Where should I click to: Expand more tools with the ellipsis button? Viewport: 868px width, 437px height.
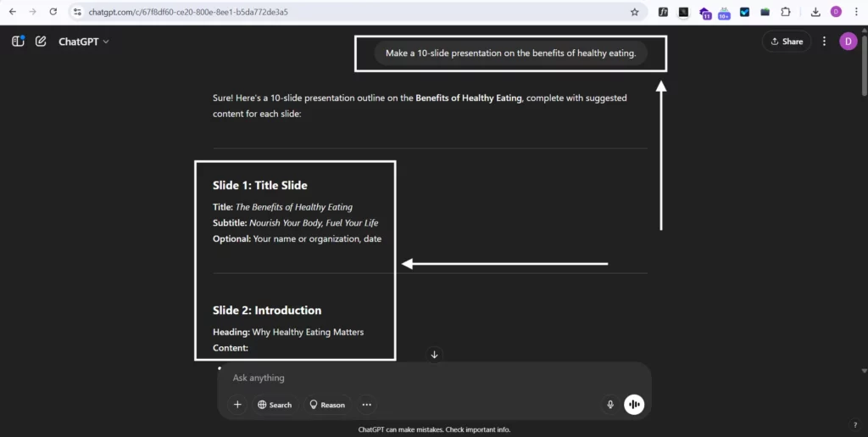[x=366, y=405]
